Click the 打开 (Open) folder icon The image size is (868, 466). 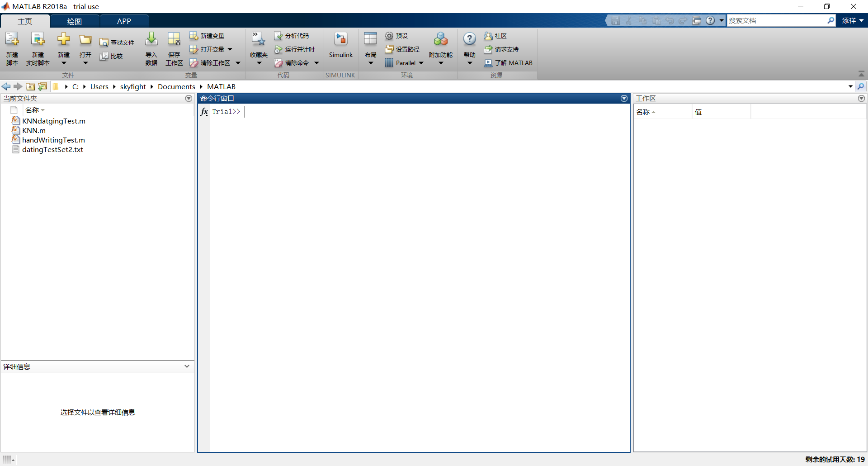click(85, 40)
